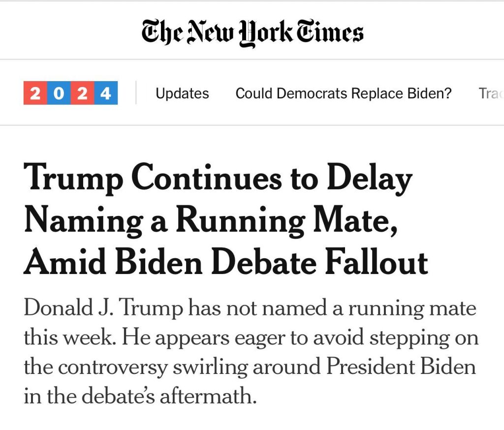The image size is (504, 430).
Task: Click the blue "0" tile
Action: [x=59, y=93]
